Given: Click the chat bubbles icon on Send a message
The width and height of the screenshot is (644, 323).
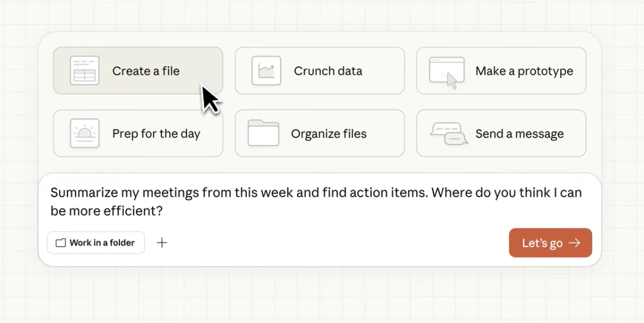Looking at the screenshot, I should pos(447,133).
